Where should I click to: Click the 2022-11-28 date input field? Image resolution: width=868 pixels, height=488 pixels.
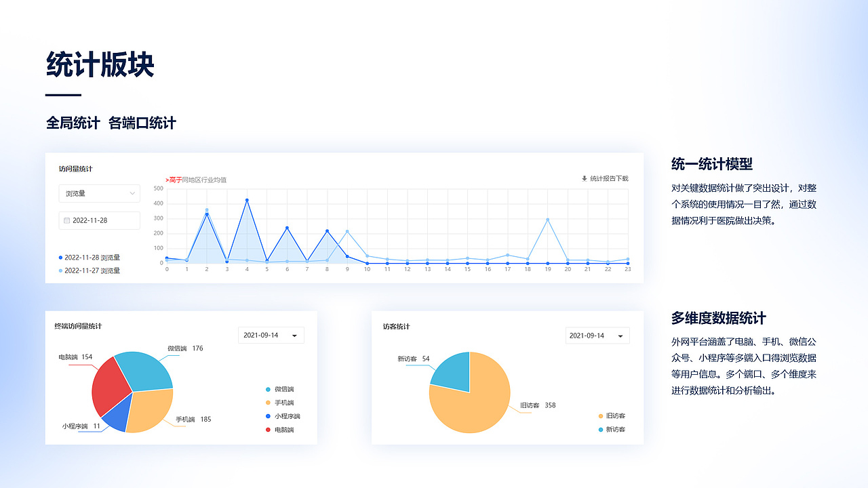click(x=100, y=220)
